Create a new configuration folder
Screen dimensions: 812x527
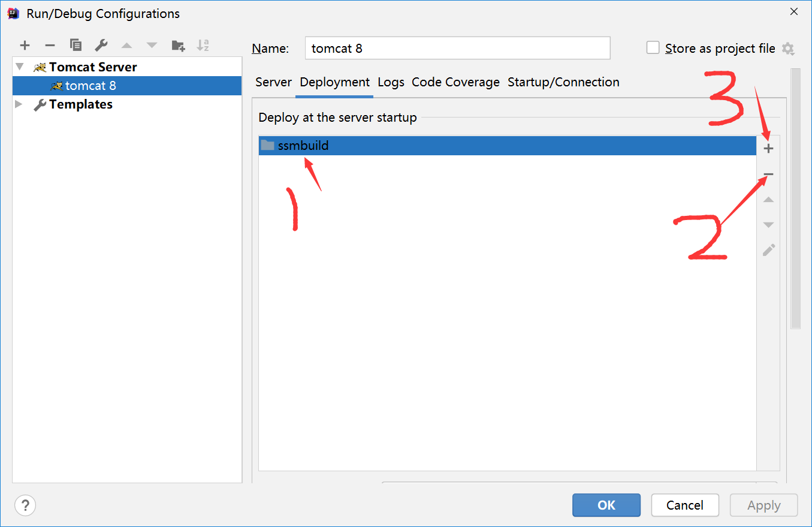pyautogui.click(x=177, y=45)
